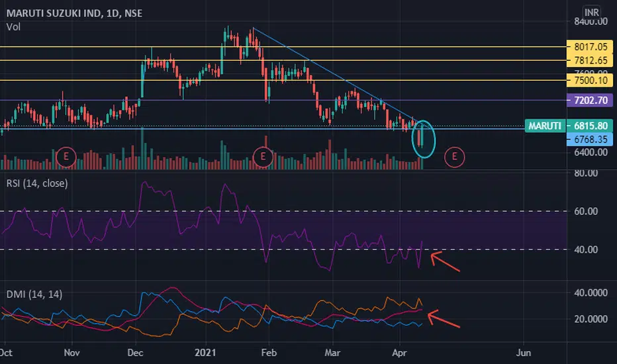Click the INR currency button
This screenshot has height=364, width=617.
[x=591, y=13]
